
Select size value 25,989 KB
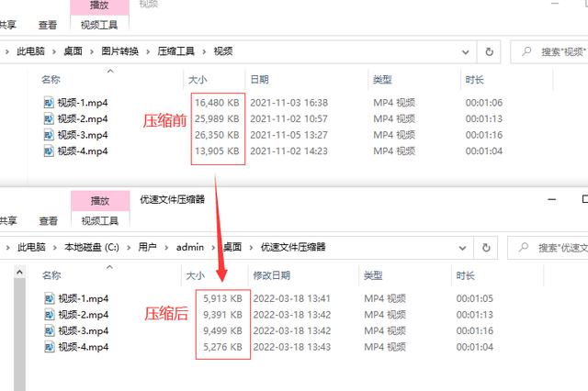217,118
